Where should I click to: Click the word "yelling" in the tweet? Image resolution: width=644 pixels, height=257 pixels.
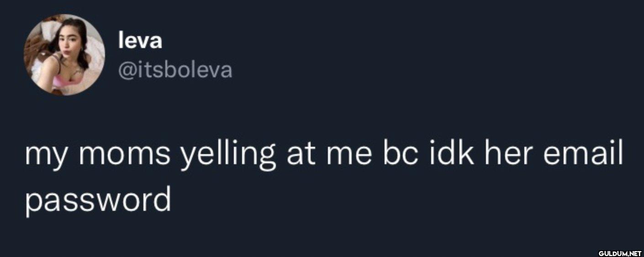point(228,156)
